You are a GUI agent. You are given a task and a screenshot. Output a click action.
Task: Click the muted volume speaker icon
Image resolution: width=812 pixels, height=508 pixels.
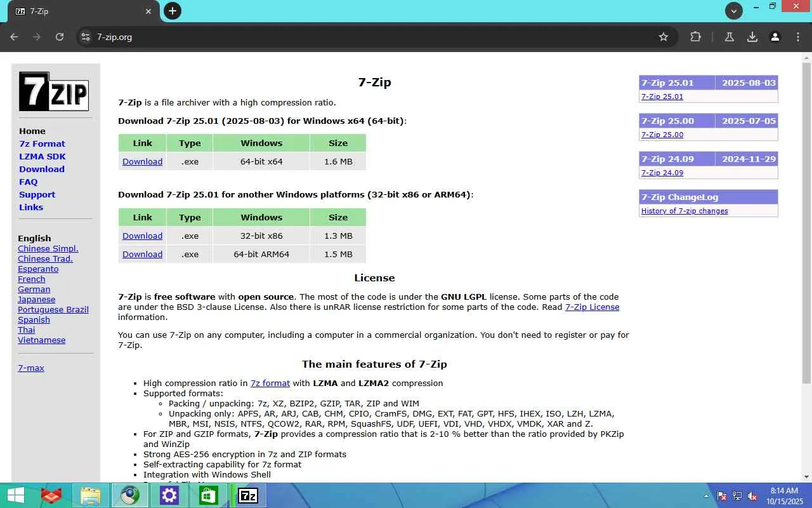tap(752, 496)
